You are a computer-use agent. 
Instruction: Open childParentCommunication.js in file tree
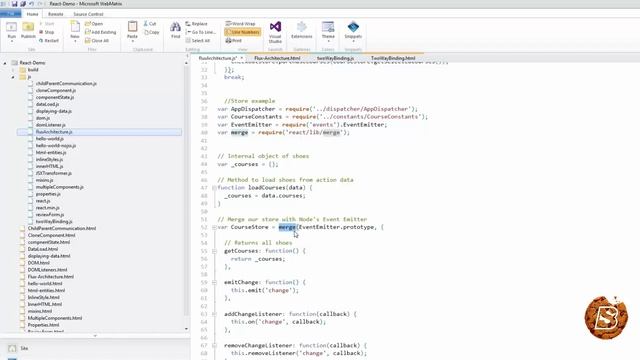click(66, 84)
